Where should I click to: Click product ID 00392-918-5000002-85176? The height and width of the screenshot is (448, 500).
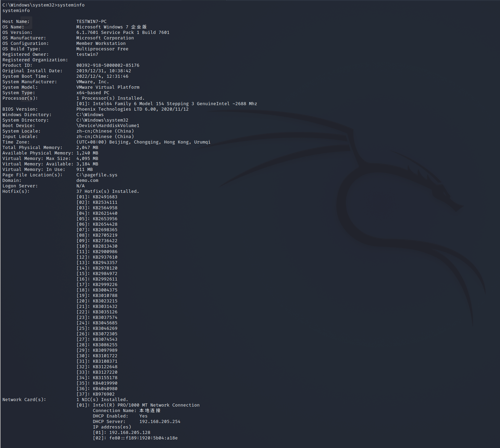108,65
